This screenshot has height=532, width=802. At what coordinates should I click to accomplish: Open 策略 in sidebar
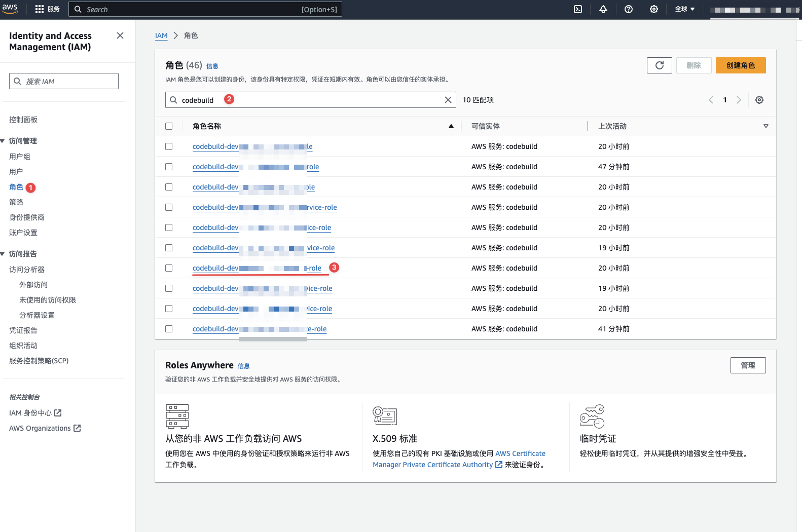16,202
